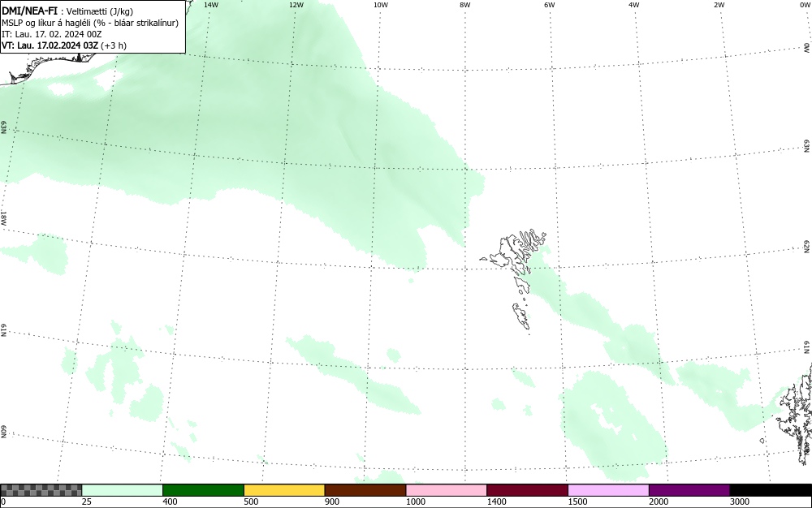Click the 10W longitude label
This screenshot has width=812, height=508.
(381, 5)
